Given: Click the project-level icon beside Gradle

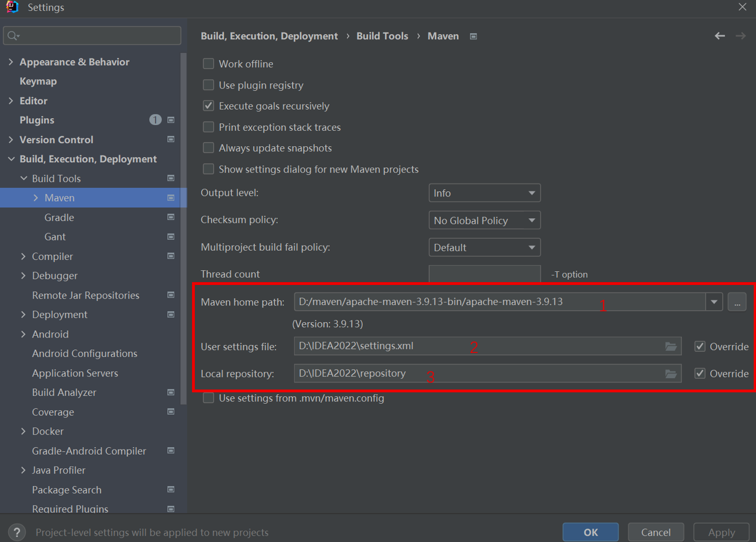Looking at the screenshot, I should [x=171, y=217].
